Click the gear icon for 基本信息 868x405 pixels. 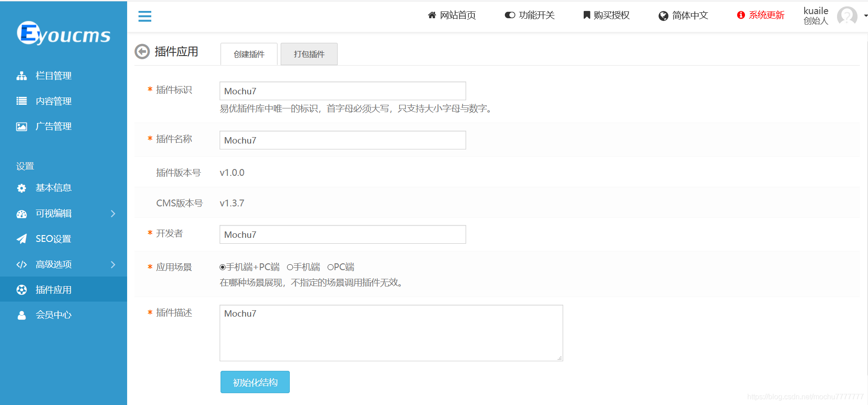[21, 188]
